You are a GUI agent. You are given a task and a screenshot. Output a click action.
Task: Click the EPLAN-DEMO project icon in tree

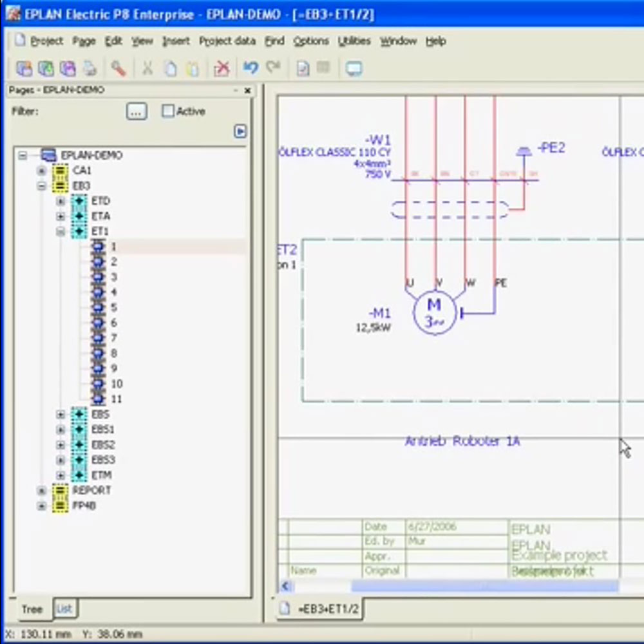pyautogui.click(x=48, y=155)
